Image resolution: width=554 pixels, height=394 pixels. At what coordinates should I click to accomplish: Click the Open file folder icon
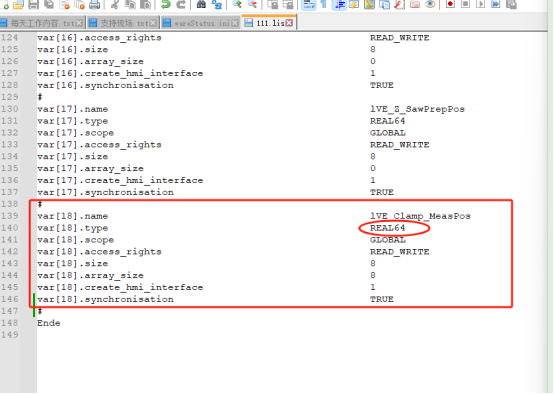point(18,4)
